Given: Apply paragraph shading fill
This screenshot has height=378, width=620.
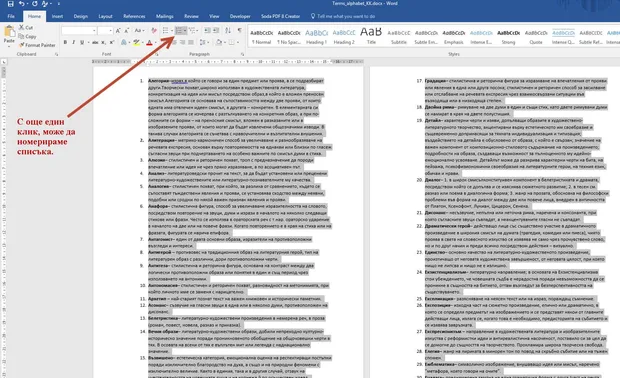Looking at the screenshot, I should tap(219, 42).
